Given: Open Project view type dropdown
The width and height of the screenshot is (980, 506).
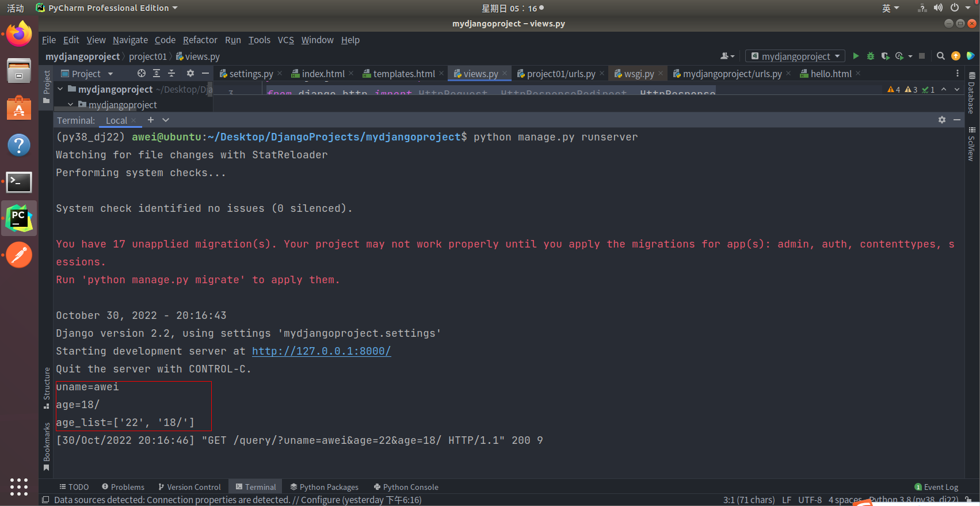Looking at the screenshot, I should click(87, 73).
